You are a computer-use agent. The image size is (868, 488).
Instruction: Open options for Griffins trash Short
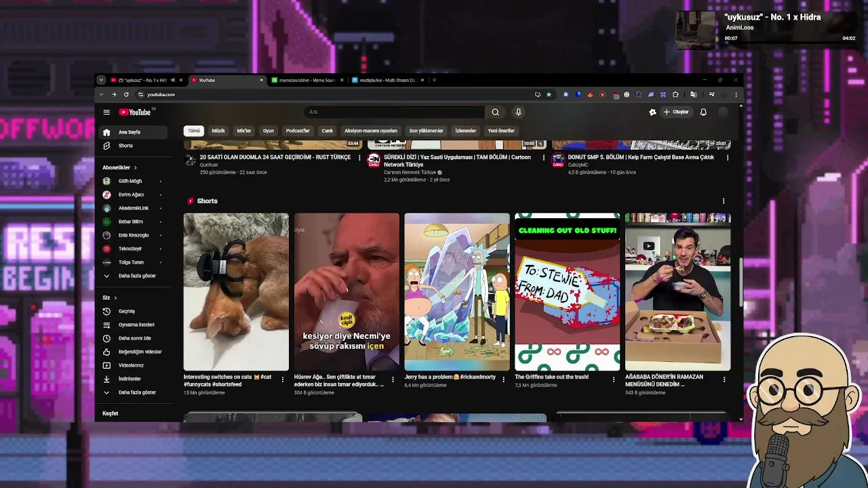pos(614,380)
